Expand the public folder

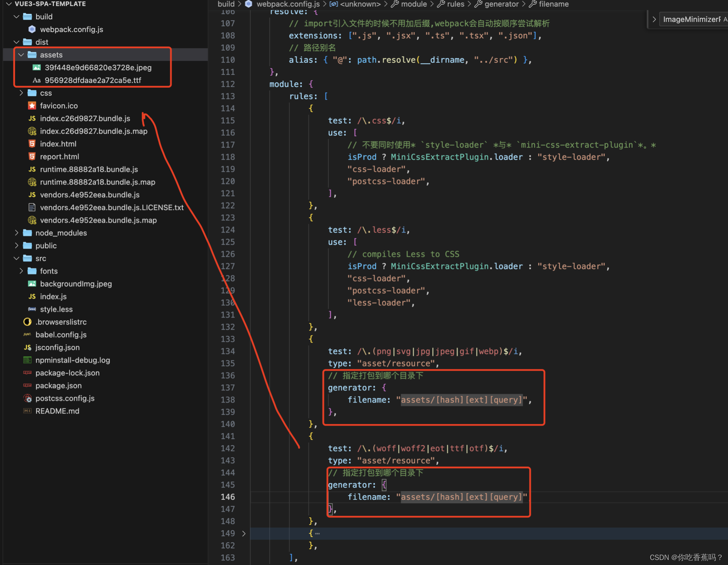(x=17, y=245)
